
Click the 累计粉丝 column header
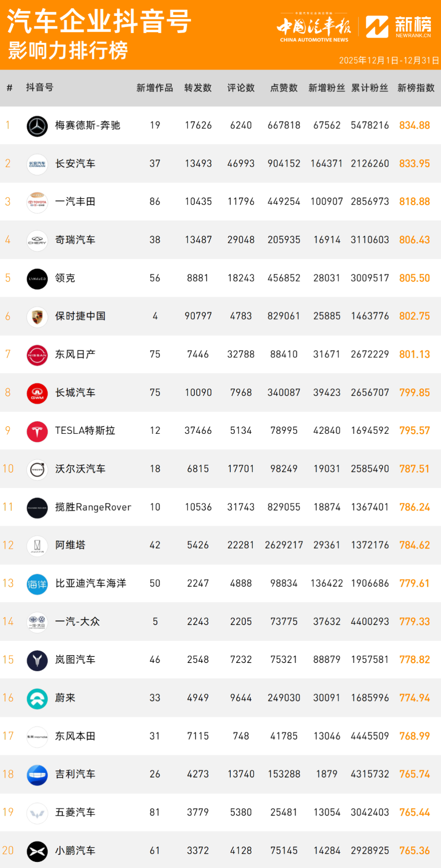[370, 88]
